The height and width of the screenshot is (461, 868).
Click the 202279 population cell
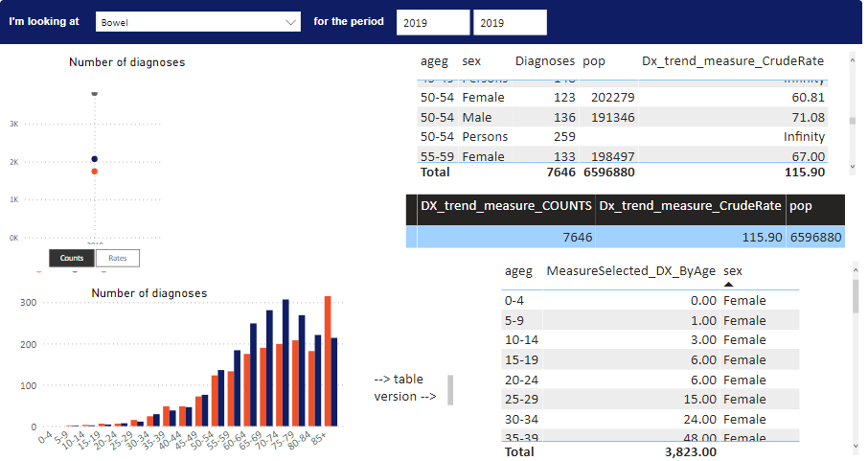click(613, 98)
